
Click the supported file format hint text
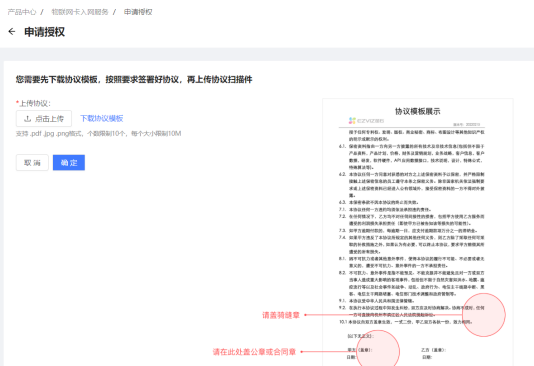tap(98, 133)
